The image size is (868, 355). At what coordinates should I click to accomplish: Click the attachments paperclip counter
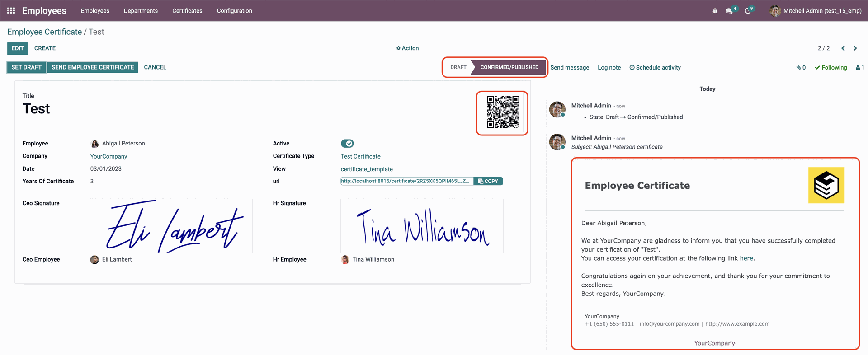click(801, 68)
